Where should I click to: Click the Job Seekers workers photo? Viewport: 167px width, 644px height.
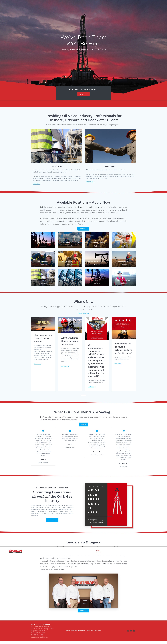coord(57,146)
